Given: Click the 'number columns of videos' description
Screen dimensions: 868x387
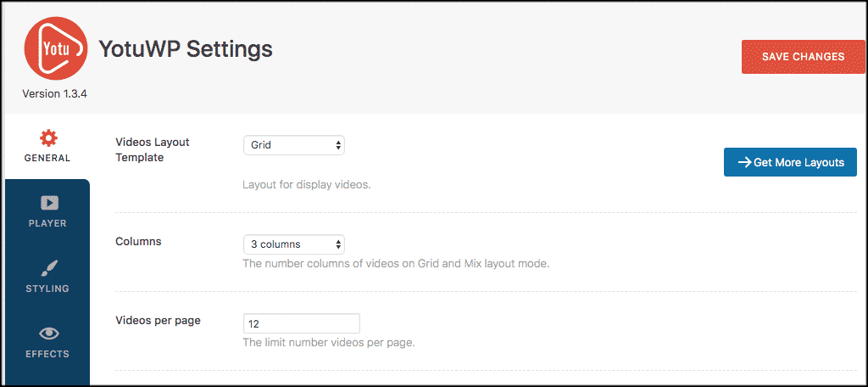Looking at the screenshot, I should pos(396,264).
